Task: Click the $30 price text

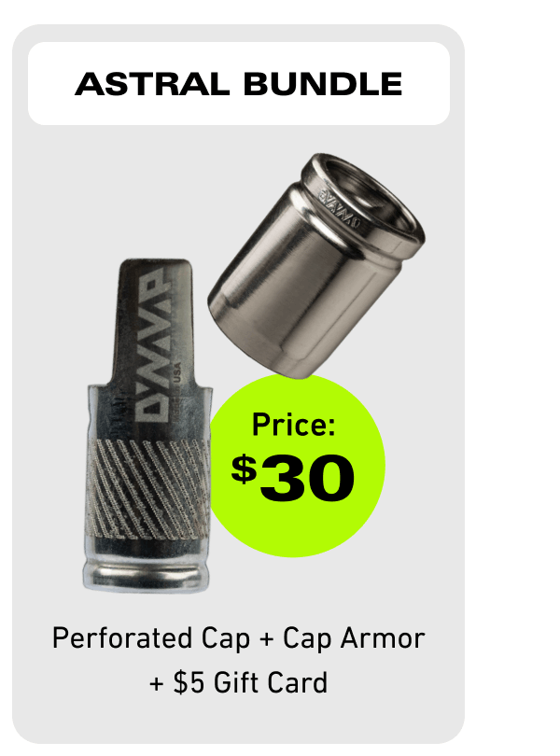Action: 293,477
